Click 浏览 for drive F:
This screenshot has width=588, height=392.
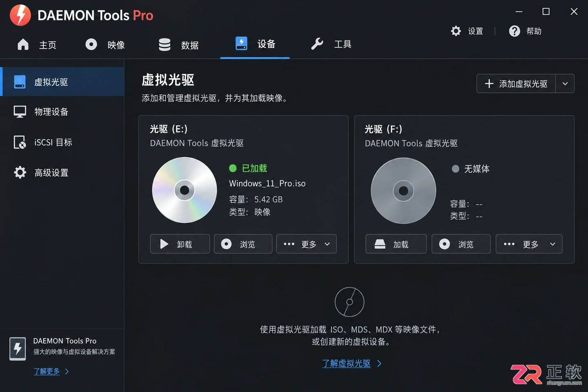[461, 244]
